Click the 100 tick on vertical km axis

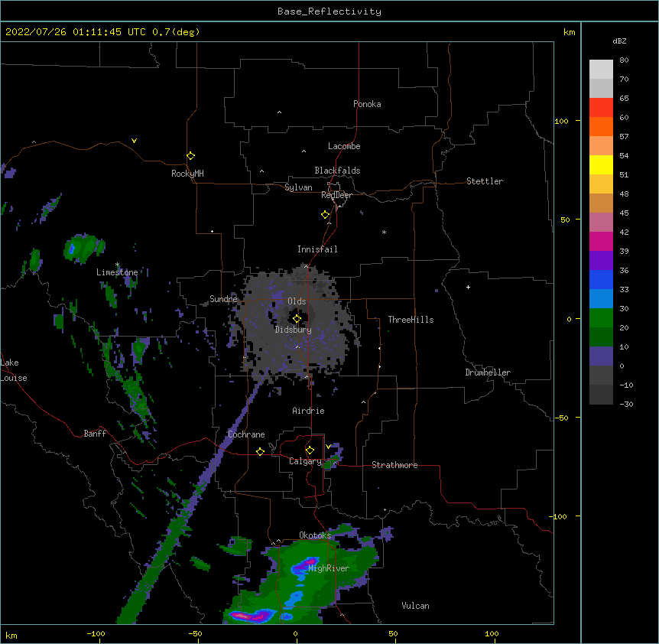coord(561,121)
